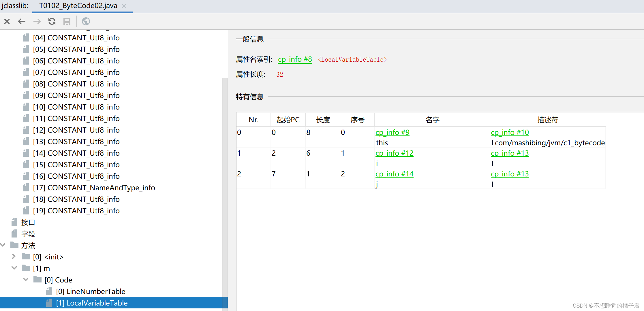Click the file icon of constant [17]
Screen dimensions: 644x311
point(26,187)
